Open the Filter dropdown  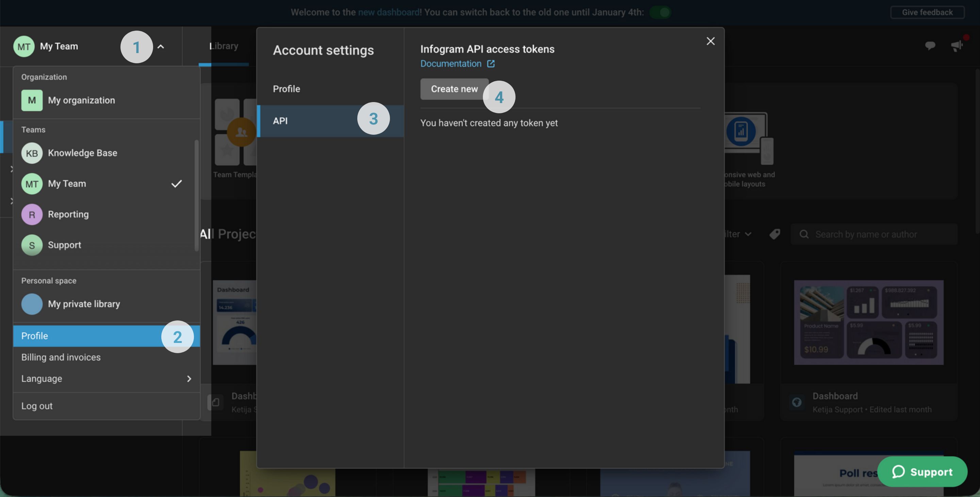tap(738, 234)
